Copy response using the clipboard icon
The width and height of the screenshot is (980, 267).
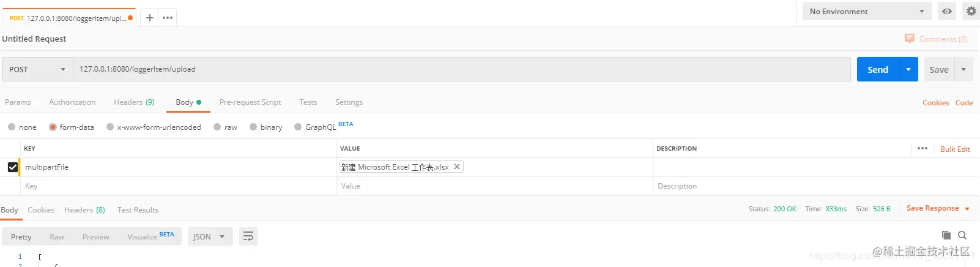click(946, 235)
